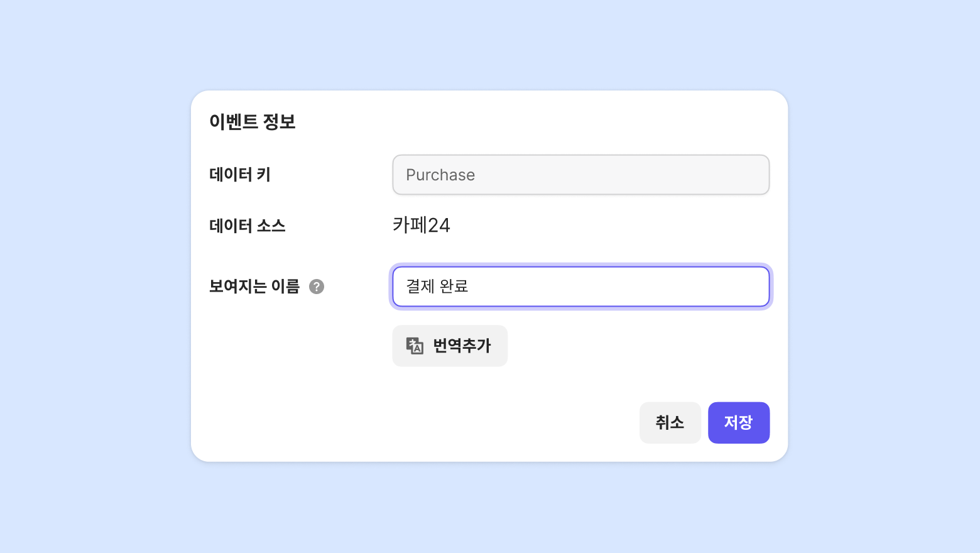Click the translate icon in 번역추가 button
This screenshot has height=553, width=980.
point(415,346)
